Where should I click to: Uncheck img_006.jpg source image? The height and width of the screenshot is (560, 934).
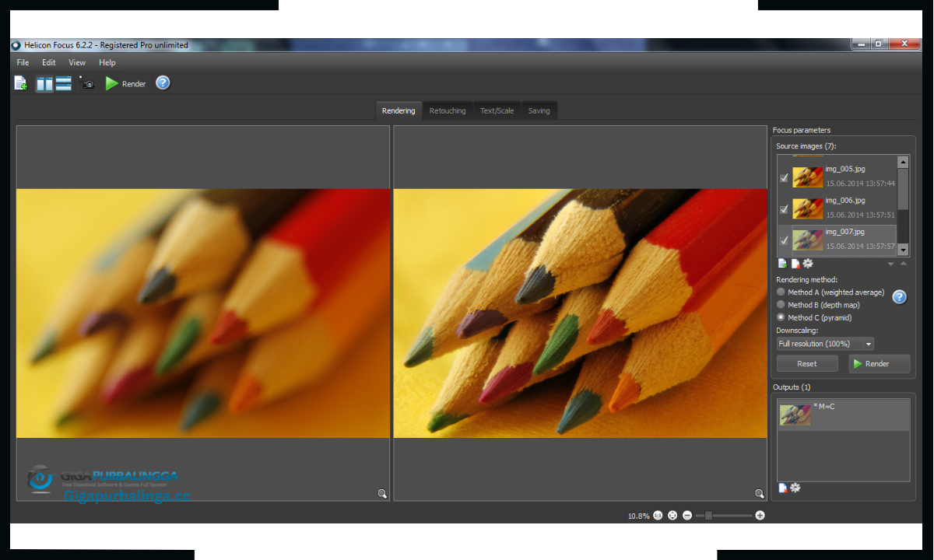[x=784, y=209]
